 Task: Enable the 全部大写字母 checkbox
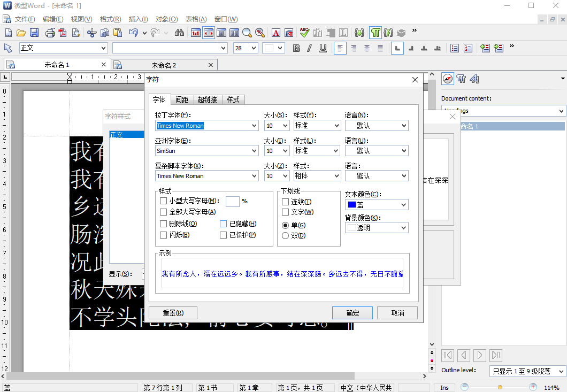pos(164,212)
